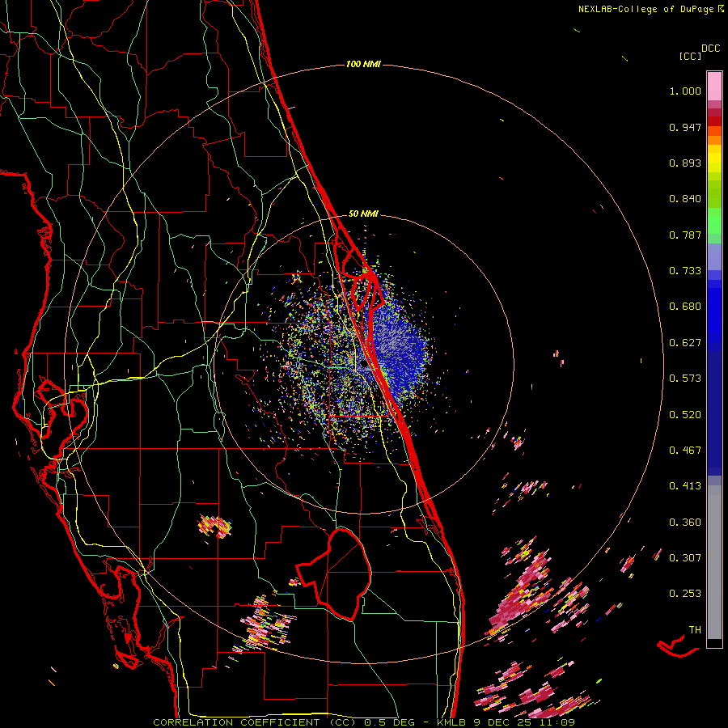Click the CORRELATION COEFFICIENT (CC) caption text
The image size is (728, 728).
(x=255, y=722)
